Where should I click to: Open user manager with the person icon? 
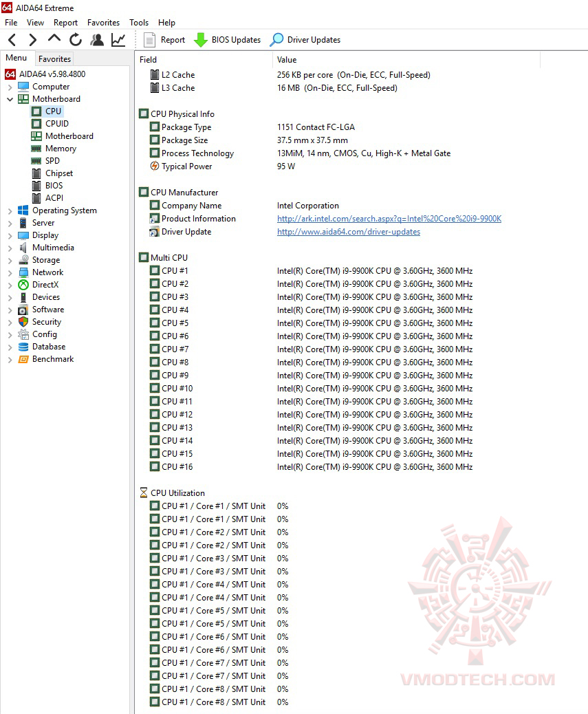tap(97, 40)
